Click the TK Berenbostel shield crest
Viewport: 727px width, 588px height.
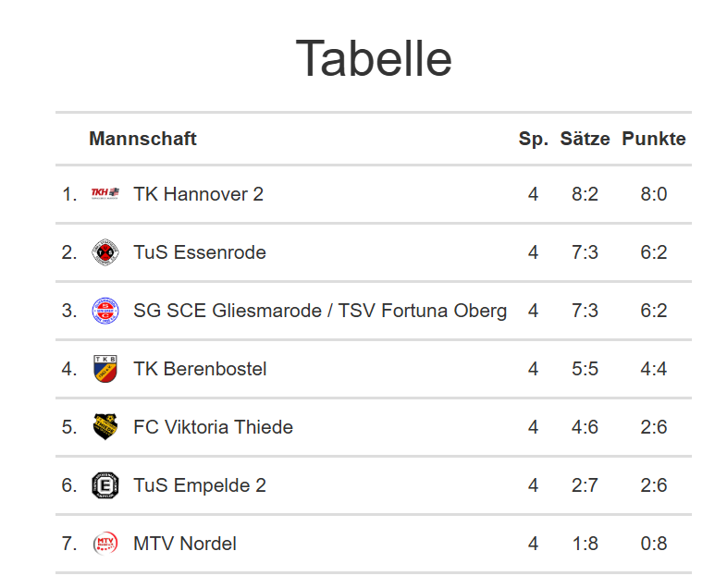[105, 369]
